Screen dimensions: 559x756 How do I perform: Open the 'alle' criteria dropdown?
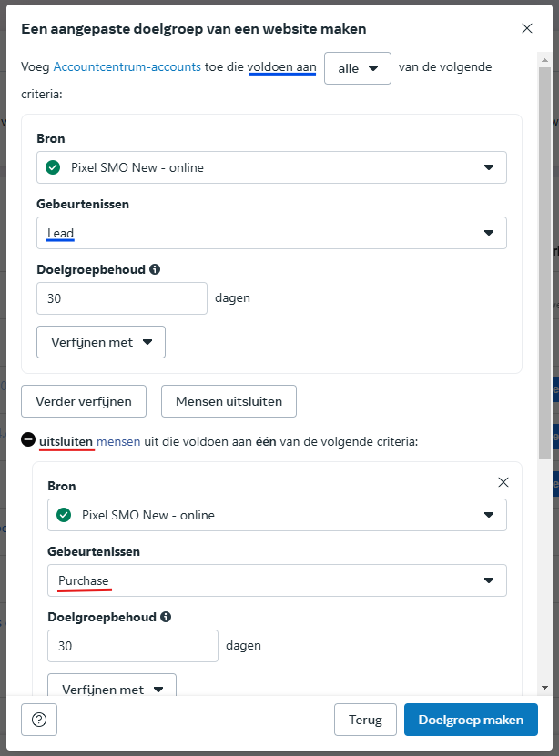(358, 68)
